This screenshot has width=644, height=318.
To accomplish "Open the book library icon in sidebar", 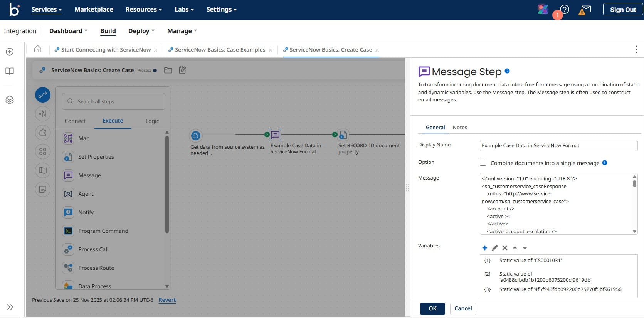I will tap(10, 71).
